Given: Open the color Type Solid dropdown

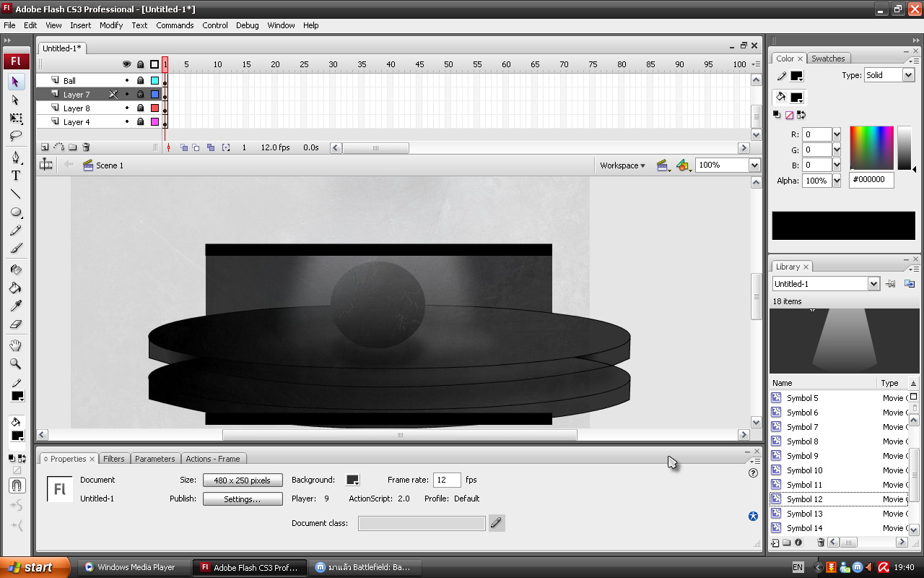Looking at the screenshot, I should coord(908,75).
